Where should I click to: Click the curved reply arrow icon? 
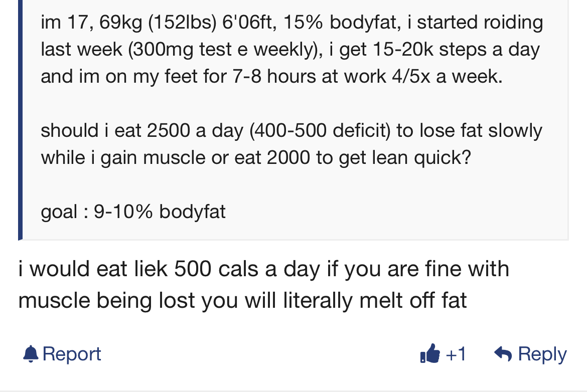pyautogui.click(x=503, y=354)
